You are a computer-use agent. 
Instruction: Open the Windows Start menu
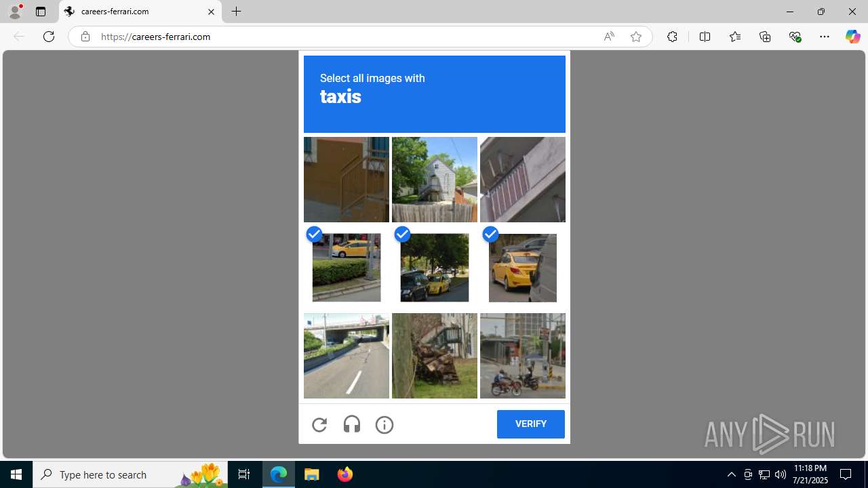pyautogui.click(x=16, y=474)
